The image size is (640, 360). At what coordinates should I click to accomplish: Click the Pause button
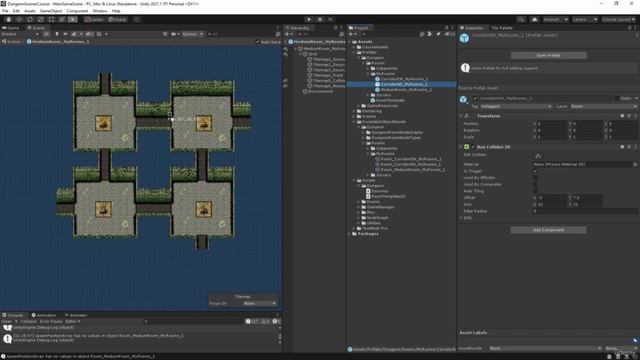click(x=320, y=19)
